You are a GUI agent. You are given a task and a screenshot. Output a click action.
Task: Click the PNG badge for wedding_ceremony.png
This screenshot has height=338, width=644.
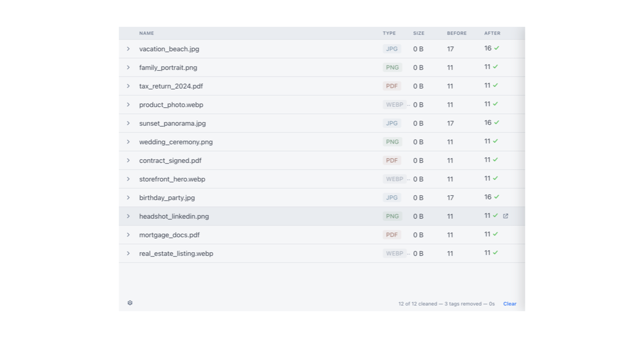pyautogui.click(x=392, y=142)
